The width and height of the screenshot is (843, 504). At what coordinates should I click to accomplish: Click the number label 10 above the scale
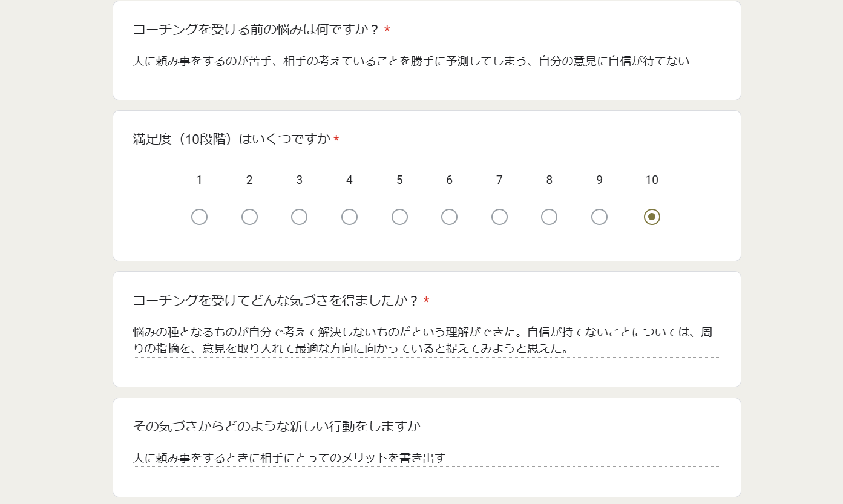[652, 180]
